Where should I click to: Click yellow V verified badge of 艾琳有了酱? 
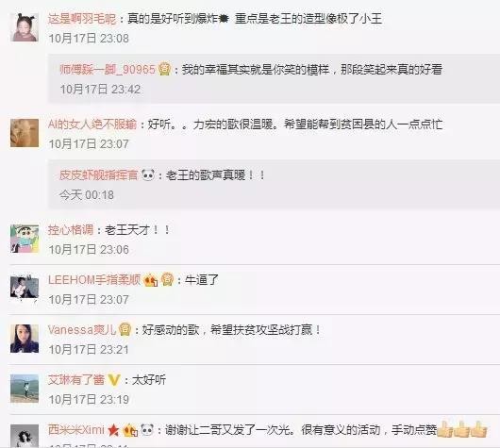[114, 380]
